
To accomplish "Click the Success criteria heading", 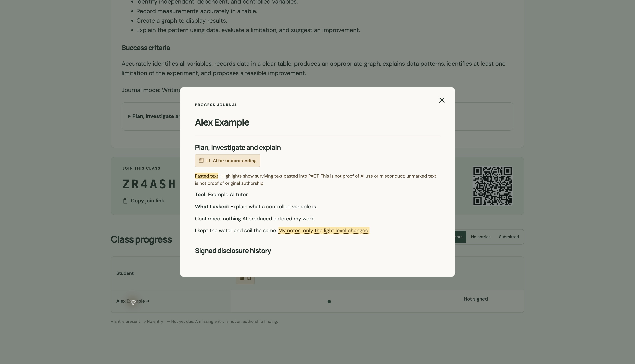I will [x=146, y=48].
